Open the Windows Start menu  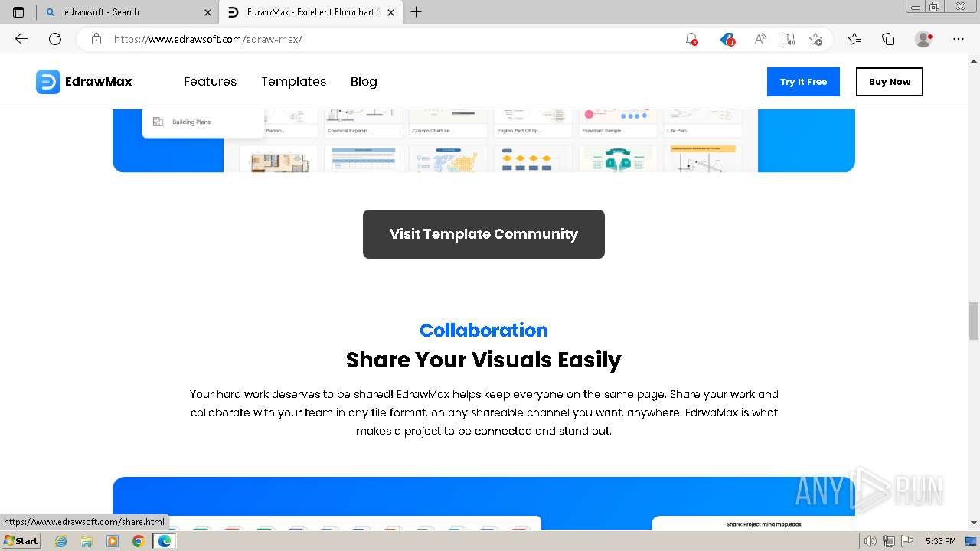(21, 541)
